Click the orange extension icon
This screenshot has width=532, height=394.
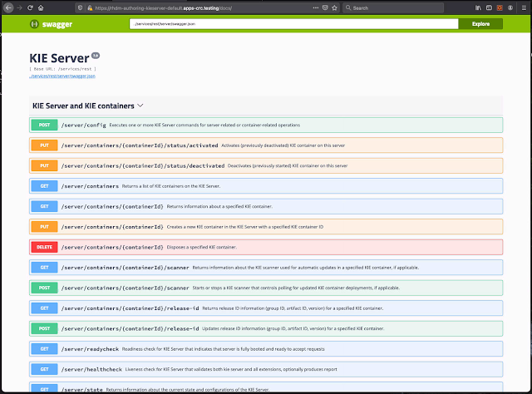(500, 7)
